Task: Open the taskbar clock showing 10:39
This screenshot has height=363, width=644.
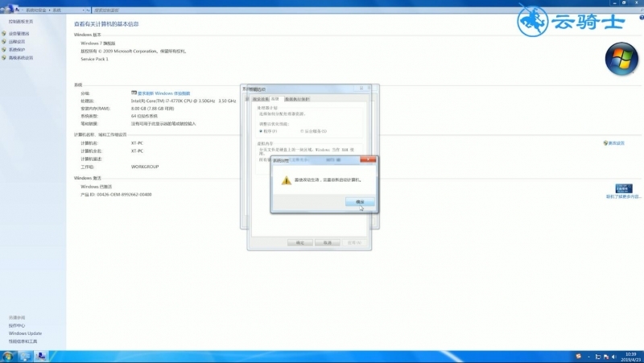Action: [x=630, y=357]
